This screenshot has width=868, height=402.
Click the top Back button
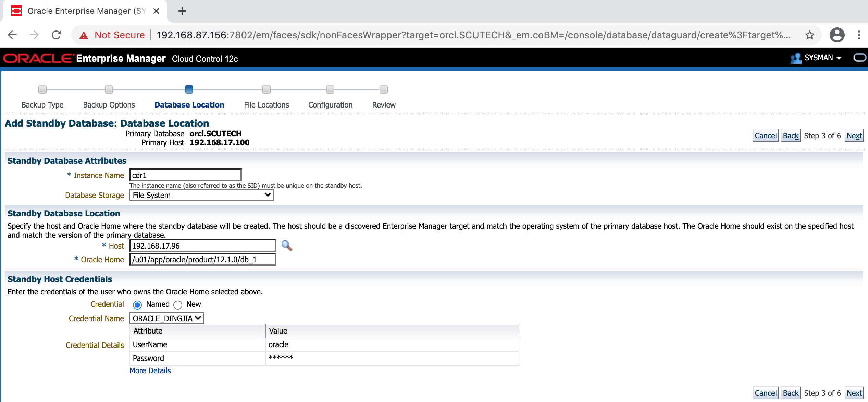click(791, 136)
